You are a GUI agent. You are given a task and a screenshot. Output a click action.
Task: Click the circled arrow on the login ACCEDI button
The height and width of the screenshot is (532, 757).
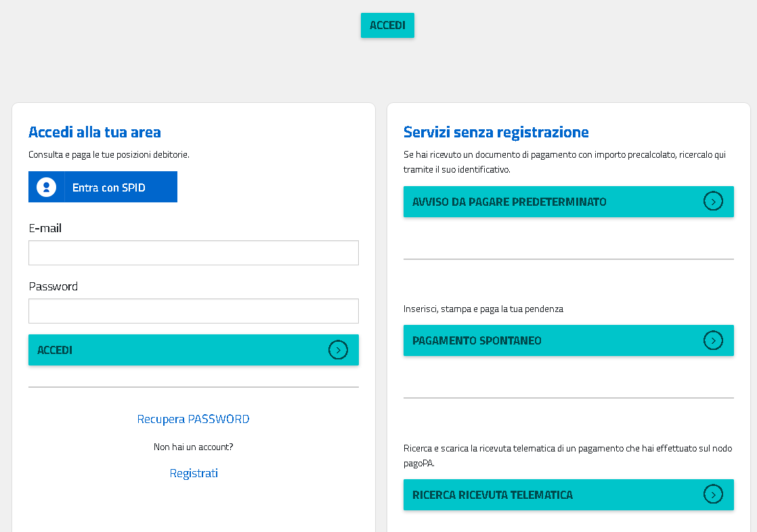(x=338, y=350)
